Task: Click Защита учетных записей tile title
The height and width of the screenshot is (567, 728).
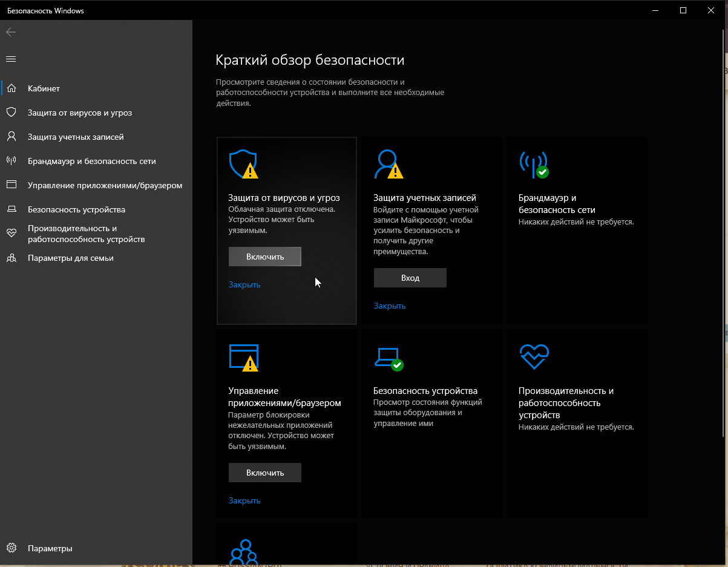Action: 425,197
